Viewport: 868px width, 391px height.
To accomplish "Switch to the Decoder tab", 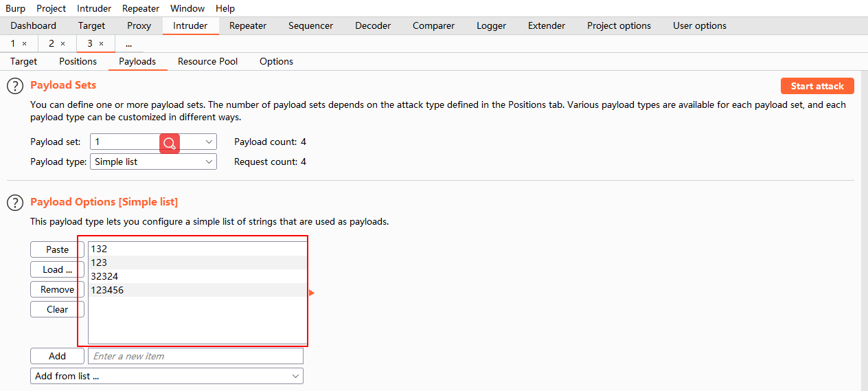I will tap(373, 25).
